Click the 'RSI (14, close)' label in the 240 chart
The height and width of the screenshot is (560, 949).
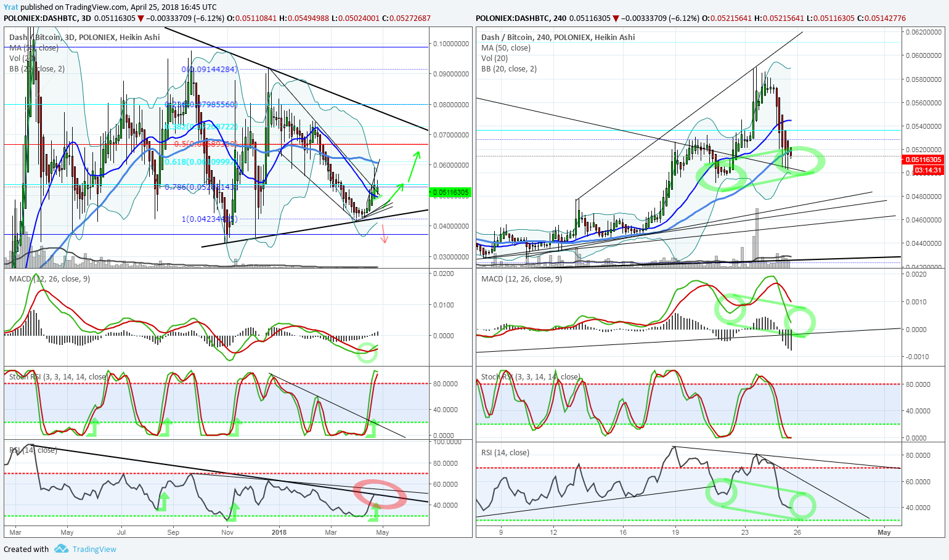(505, 452)
